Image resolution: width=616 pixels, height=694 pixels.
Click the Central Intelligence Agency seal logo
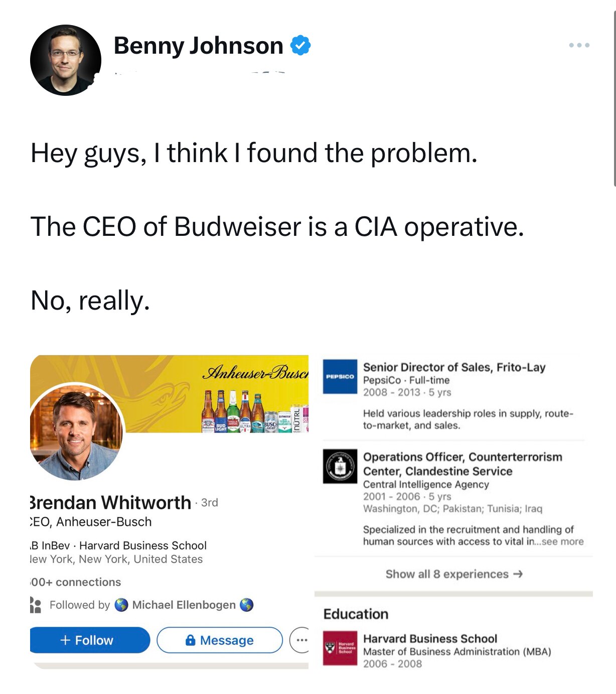click(340, 466)
